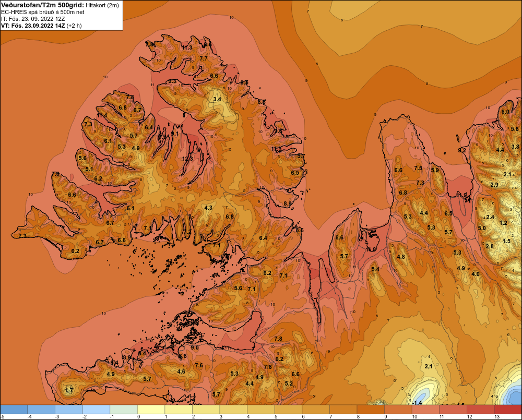Screen dimensions: 522x420
Task: Click the temperature value "9.2"
Action: pyautogui.click(x=462, y=150)
